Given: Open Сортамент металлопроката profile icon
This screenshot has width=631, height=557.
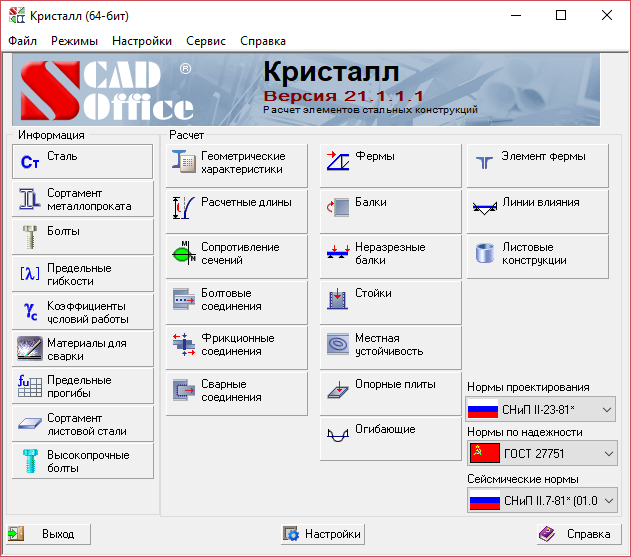Looking at the screenshot, I should point(30,199).
